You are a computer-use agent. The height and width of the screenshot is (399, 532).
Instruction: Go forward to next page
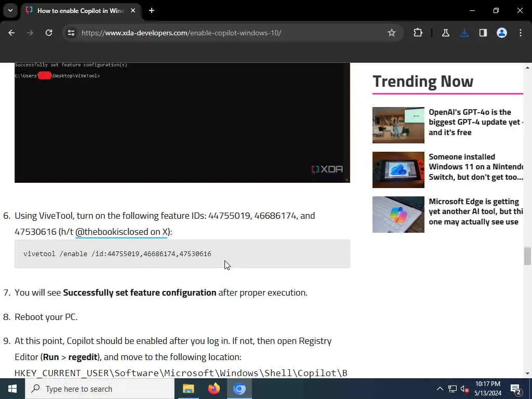(30, 33)
